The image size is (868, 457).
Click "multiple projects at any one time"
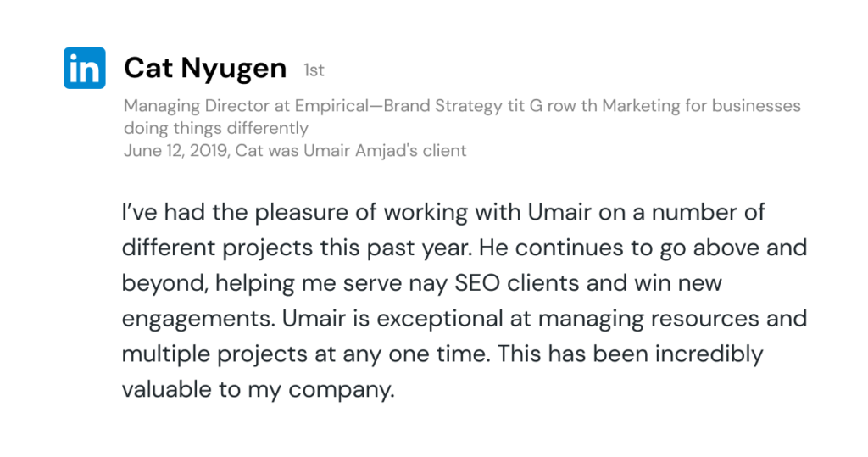tap(304, 354)
